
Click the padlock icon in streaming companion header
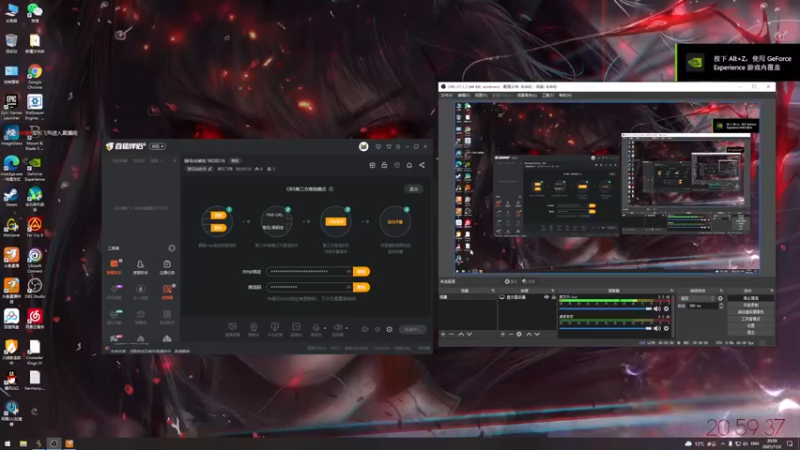[x=384, y=165]
